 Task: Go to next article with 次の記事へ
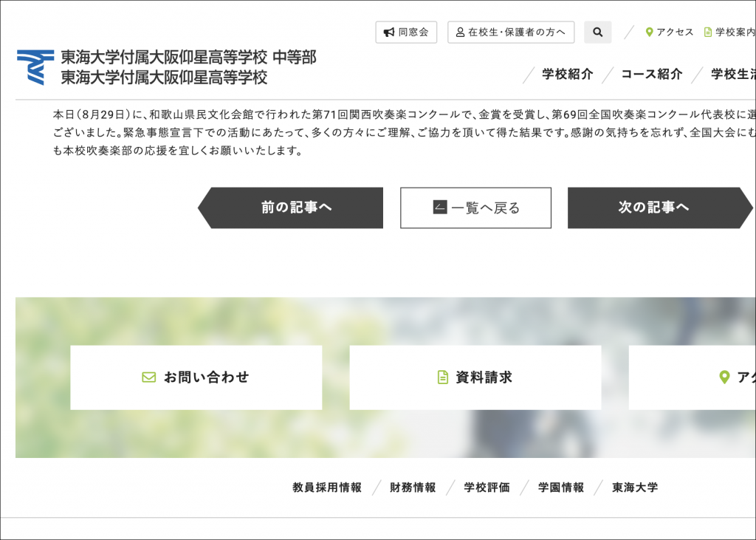coord(654,208)
